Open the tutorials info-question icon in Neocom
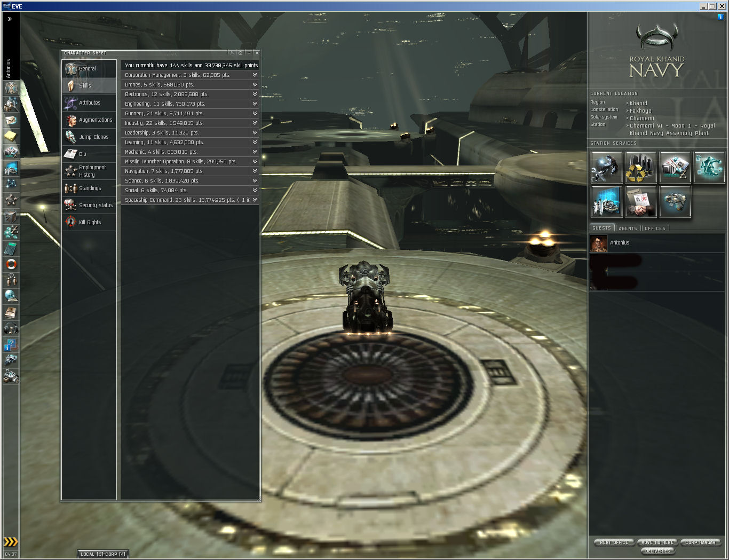Viewport: 729px width, 560px height. tap(11, 344)
